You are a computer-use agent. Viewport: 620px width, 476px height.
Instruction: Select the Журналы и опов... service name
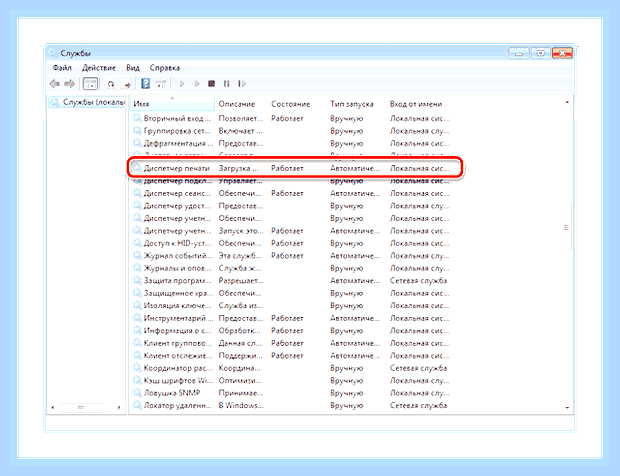(178, 268)
